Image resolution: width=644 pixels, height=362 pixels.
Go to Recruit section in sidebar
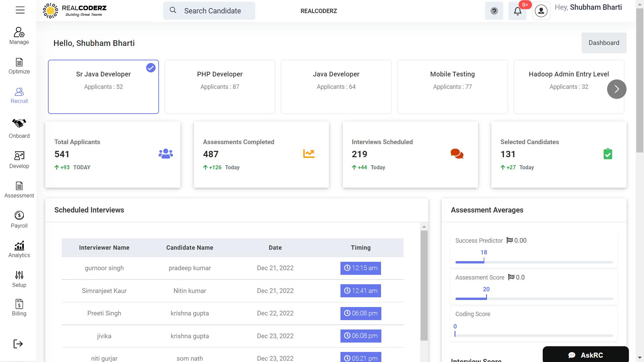coord(19,96)
